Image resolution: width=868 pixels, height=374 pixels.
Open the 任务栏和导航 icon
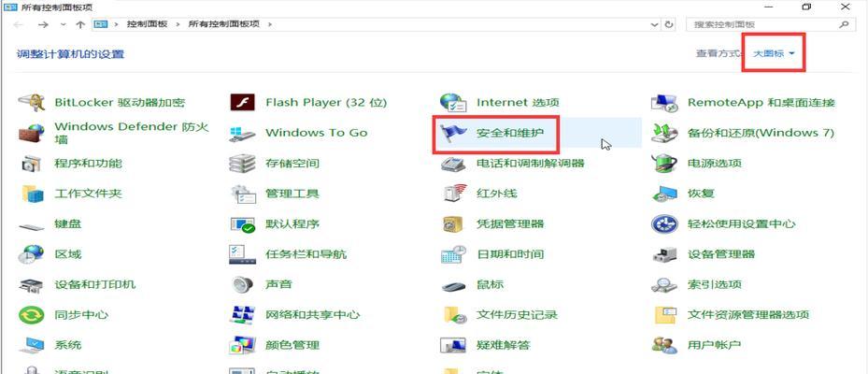[242, 254]
